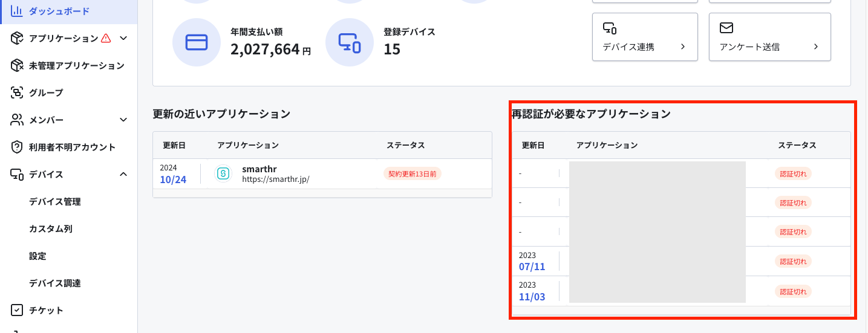Click the registered device count 15
Screen dimensions: 868x333
[392, 49]
